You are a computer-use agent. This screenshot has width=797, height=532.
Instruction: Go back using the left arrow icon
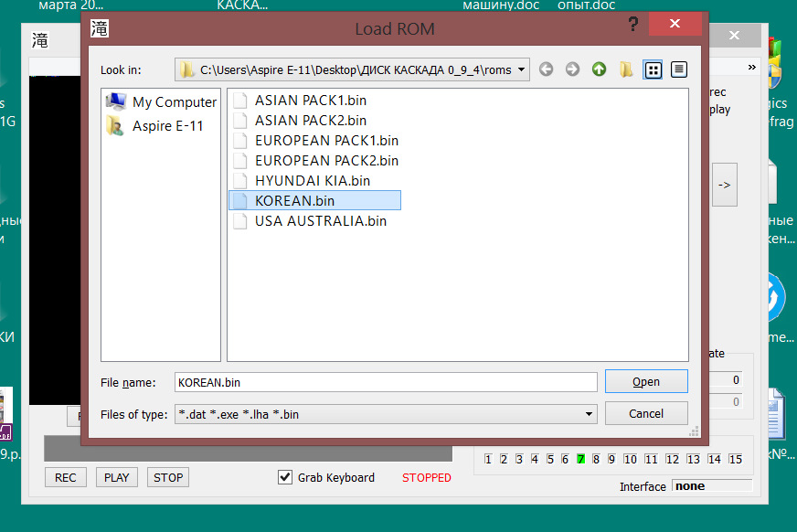click(x=546, y=69)
